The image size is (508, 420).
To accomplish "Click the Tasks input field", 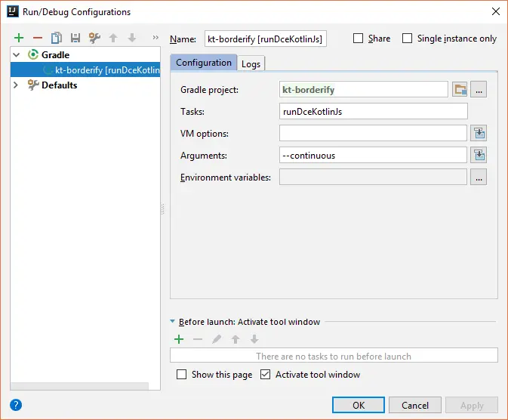I will (x=373, y=111).
